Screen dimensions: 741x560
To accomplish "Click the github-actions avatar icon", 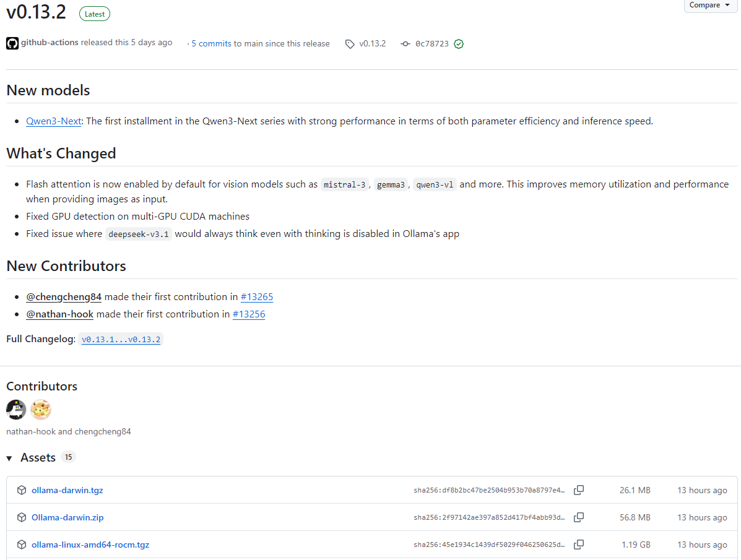I will [12, 43].
